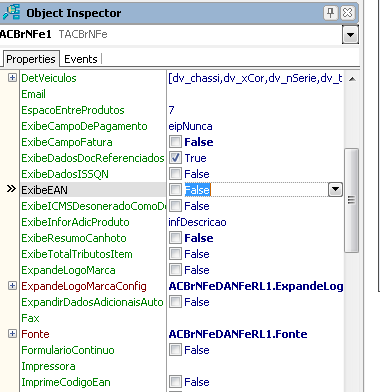Expand the DetVeiculos property

(12, 78)
